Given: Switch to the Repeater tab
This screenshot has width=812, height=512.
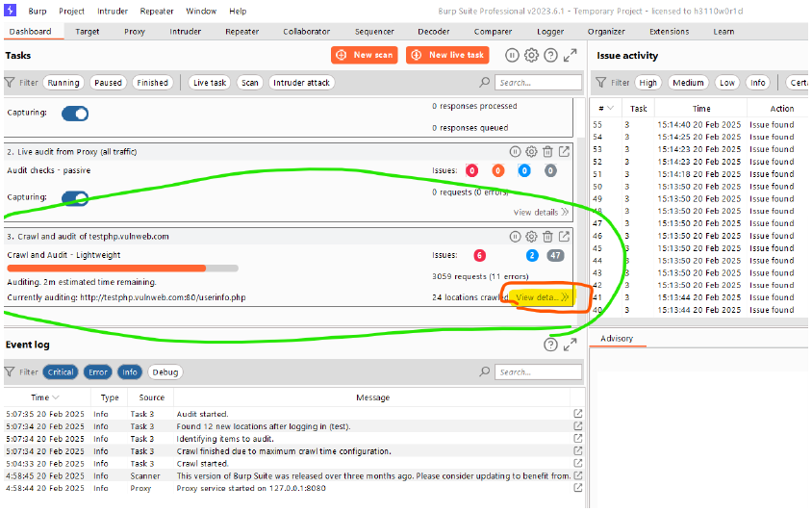Looking at the screenshot, I should (241, 32).
